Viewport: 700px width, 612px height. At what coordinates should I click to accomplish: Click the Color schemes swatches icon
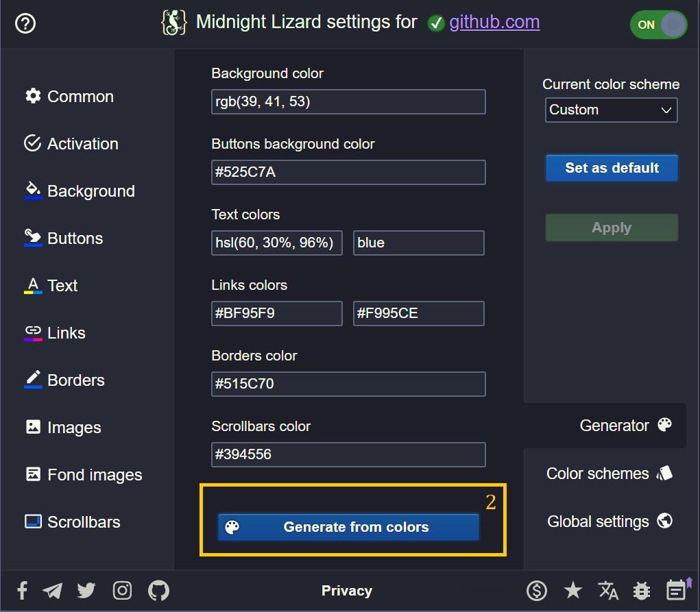point(664,473)
